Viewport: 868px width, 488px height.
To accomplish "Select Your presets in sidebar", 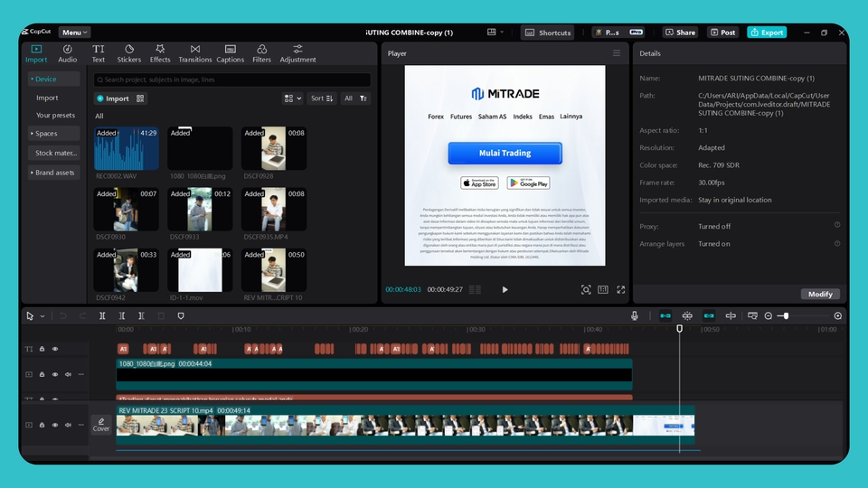I will (55, 115).
